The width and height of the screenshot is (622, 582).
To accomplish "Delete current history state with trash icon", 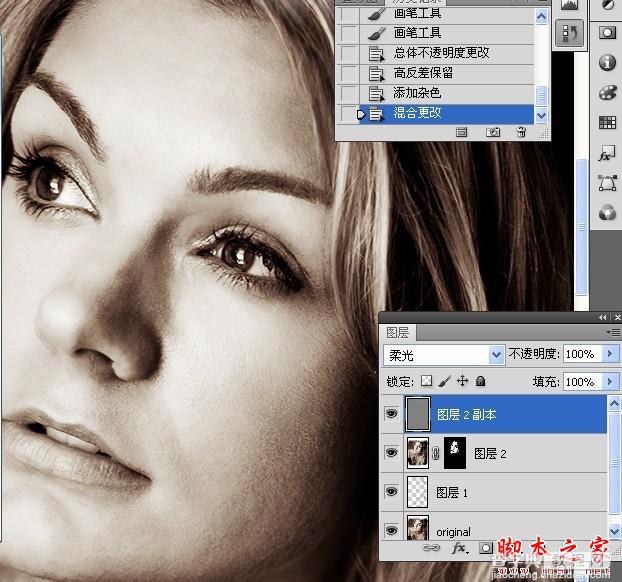I will tap(522, 132).
